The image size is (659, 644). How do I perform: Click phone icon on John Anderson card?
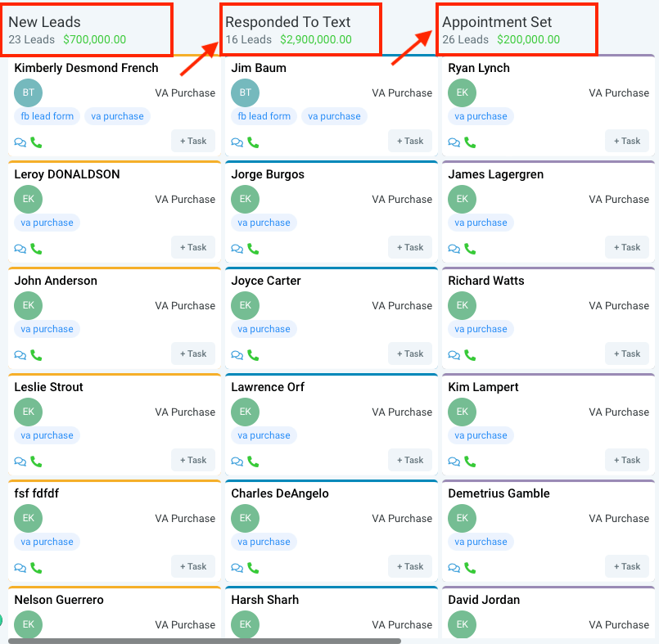click(36, 355)
